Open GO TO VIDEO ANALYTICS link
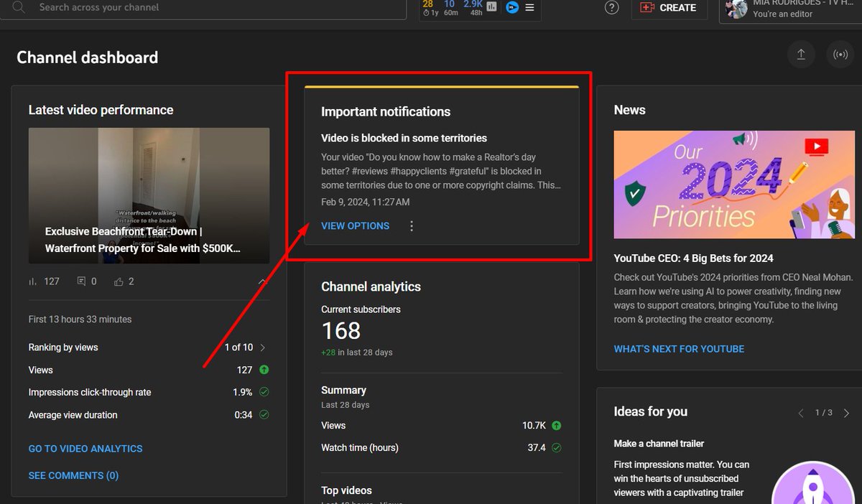Screen dimensions: 862x504 coord(85,449)
